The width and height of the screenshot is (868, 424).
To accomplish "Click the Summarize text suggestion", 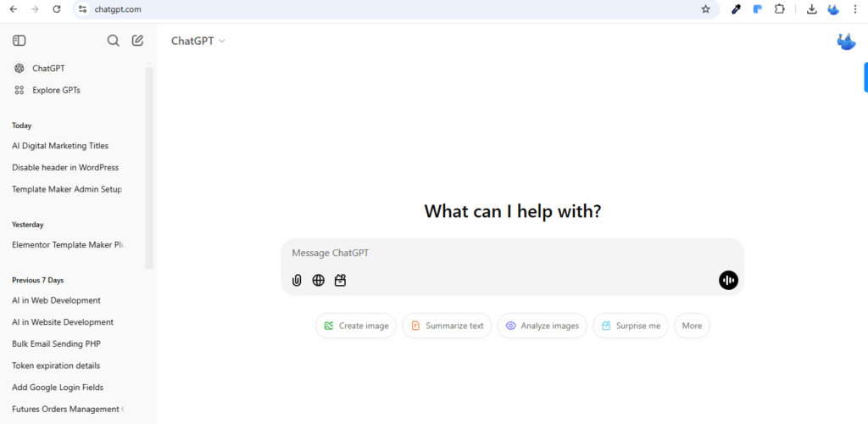I will (447, 326).
